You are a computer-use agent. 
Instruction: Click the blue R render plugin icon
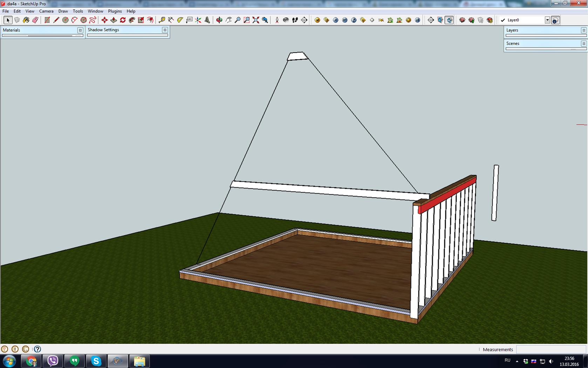(336, 20)
